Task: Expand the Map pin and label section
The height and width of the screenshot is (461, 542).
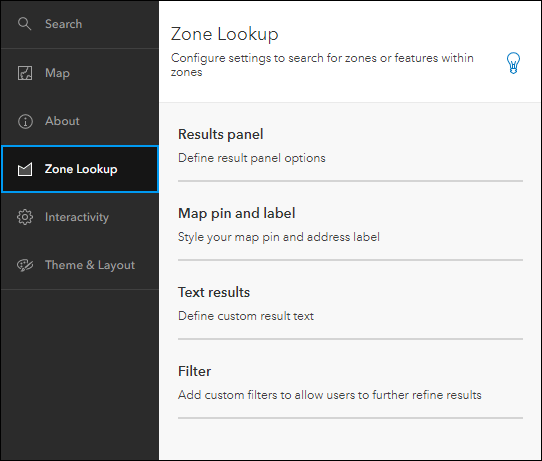Action: click(x=350, y=225)
